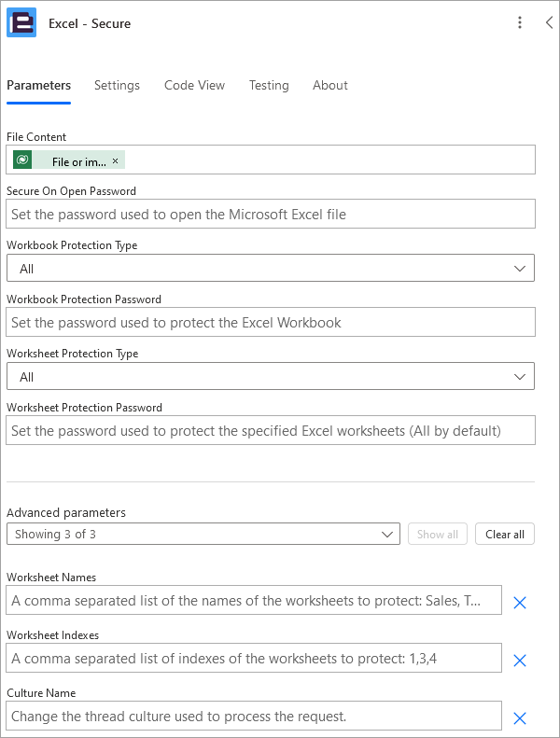Click the Workbook Protection Password field
Viewport: 560px width, 738px height.
pos(271,323)
